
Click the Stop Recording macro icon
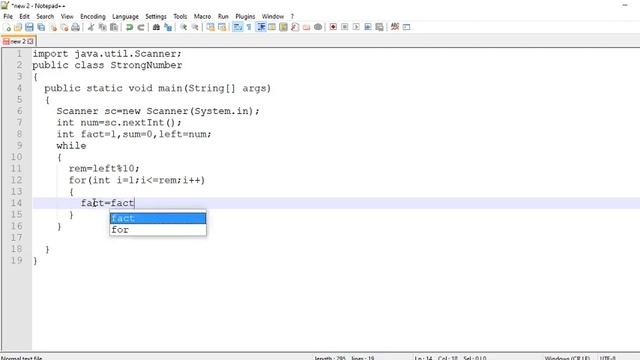(344, 27)
